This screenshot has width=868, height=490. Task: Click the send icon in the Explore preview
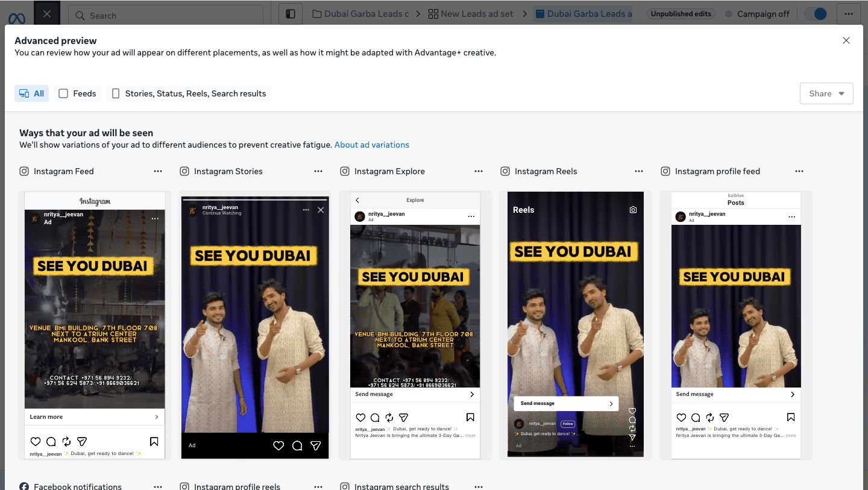404,417
